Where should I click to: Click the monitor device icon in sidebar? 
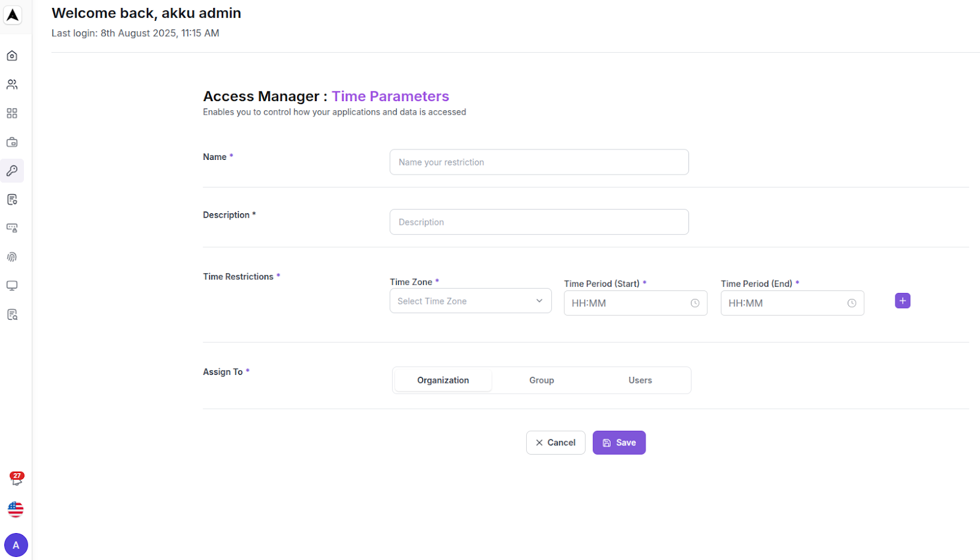[x=12, y=286]
